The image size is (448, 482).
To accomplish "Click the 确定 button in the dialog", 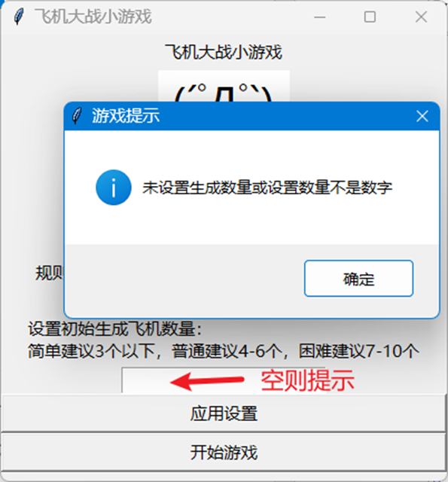I will coord(358,279).
